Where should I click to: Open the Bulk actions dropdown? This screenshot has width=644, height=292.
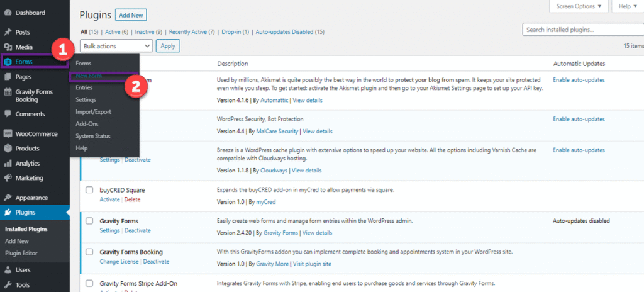(x=116, y=46)
